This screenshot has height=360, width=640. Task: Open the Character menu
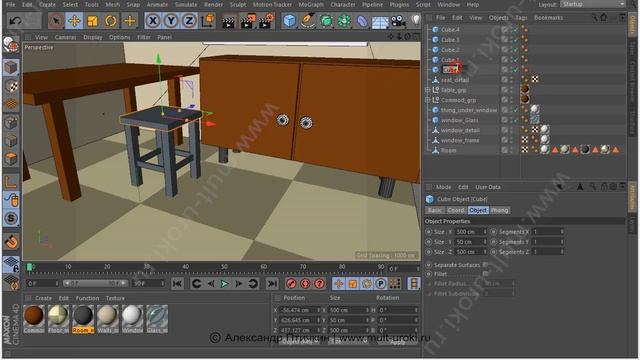pyautogui.click(x=343, y=4)
